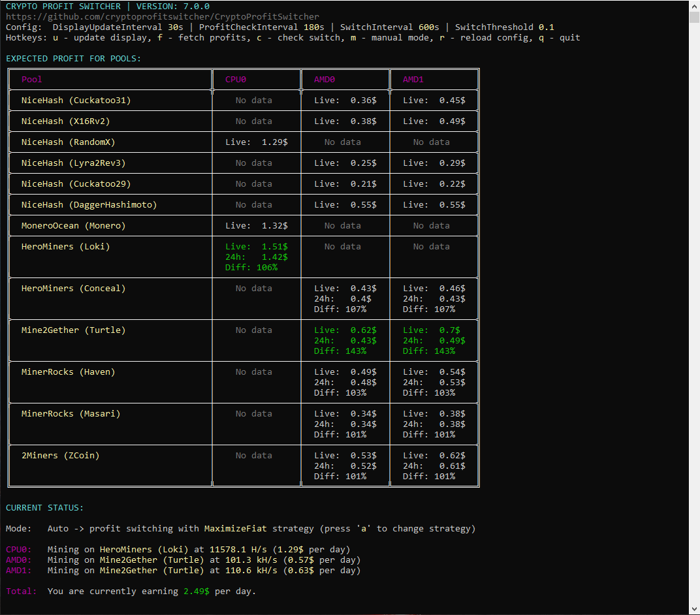Select the 'NiceHash (X16Rv2)' pool row
700x615 pixels.
(x=244, y=121)
